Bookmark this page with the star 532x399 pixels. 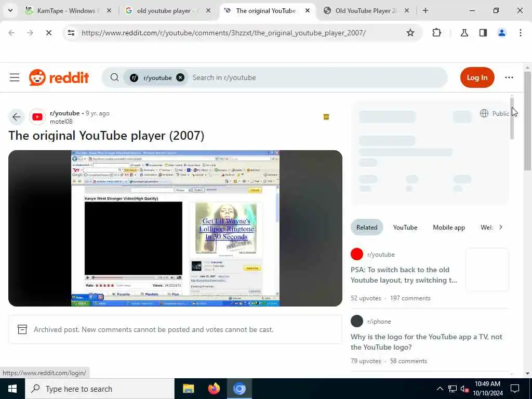pyautogui.click(x=410, y=33)
